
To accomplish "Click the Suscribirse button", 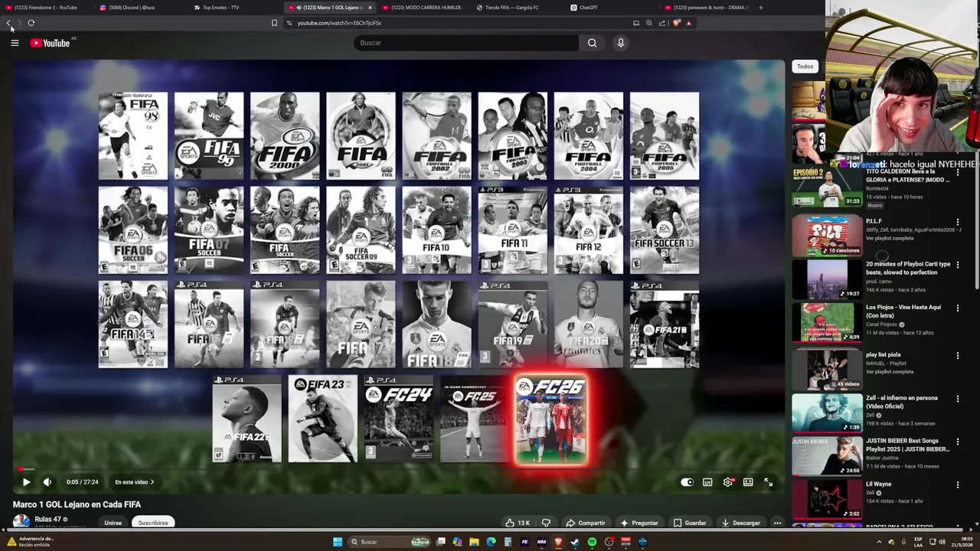I will (153, 523).
